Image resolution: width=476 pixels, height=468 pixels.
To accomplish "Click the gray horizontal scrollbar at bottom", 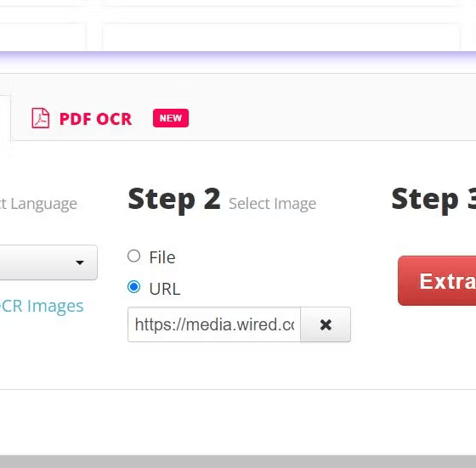I will point(238,461).
